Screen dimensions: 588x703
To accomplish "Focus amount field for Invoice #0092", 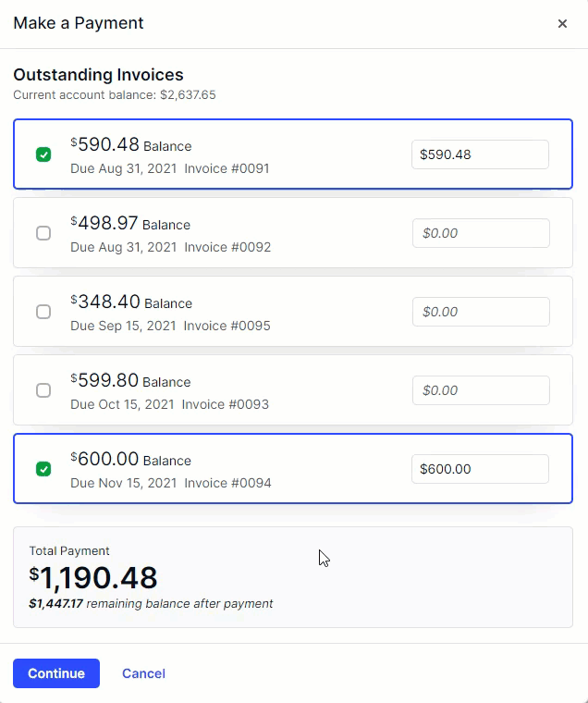I will [481, 233].
